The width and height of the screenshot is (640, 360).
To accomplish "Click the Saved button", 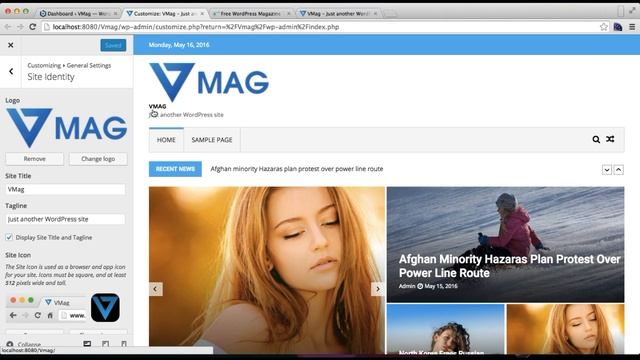I will coord(113,45).
